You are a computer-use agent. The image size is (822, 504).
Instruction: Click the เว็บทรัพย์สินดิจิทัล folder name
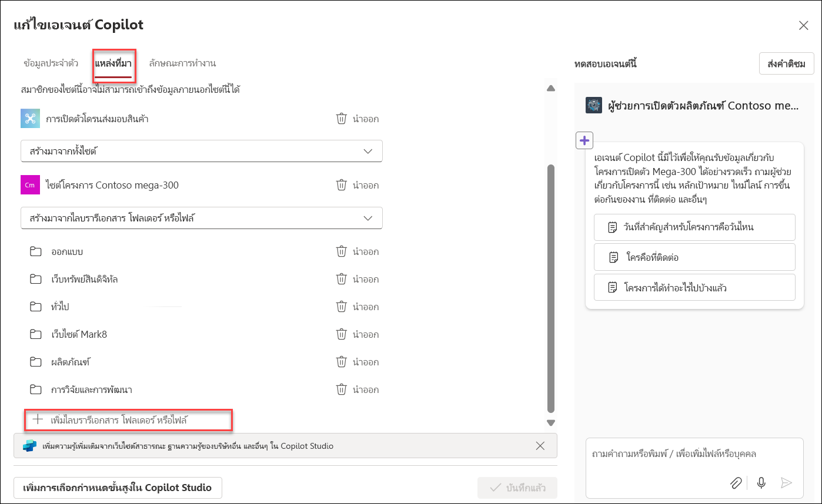(85, 279)
